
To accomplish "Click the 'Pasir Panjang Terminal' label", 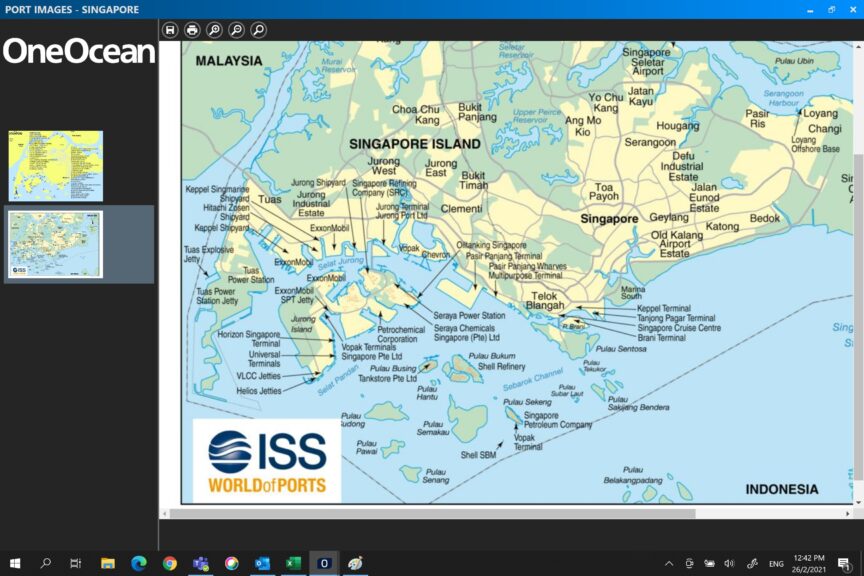I will (504, 256).
